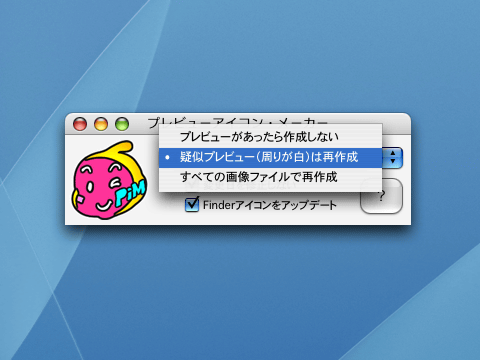The height and width of the screenshot is (360, 480).
Task: Click the window title bar text
Action: point(238,122)
